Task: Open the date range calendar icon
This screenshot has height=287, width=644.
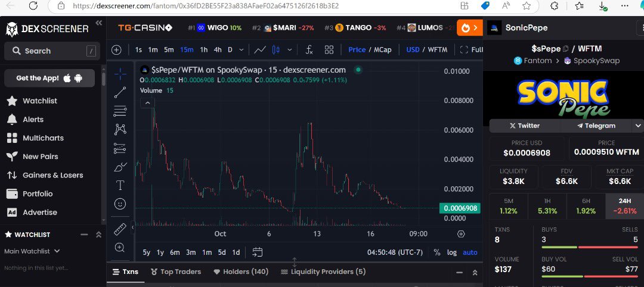Action: pos(258,252)
